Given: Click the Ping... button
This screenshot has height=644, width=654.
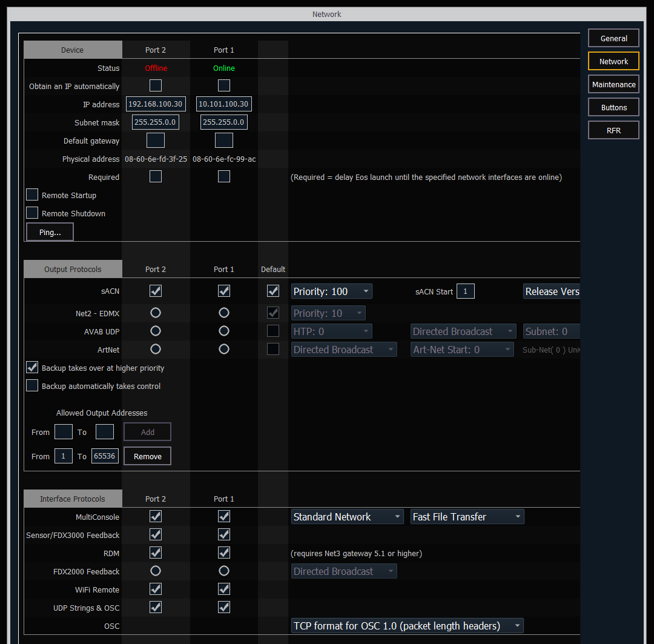Looking at the screenshot, I should (x=50, y=231).
